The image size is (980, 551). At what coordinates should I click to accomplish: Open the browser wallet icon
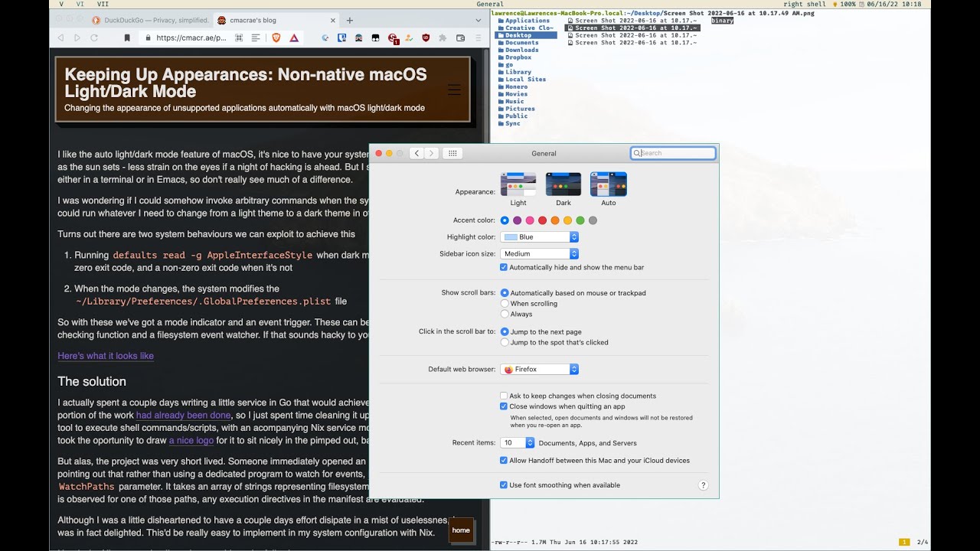point(460,37)
